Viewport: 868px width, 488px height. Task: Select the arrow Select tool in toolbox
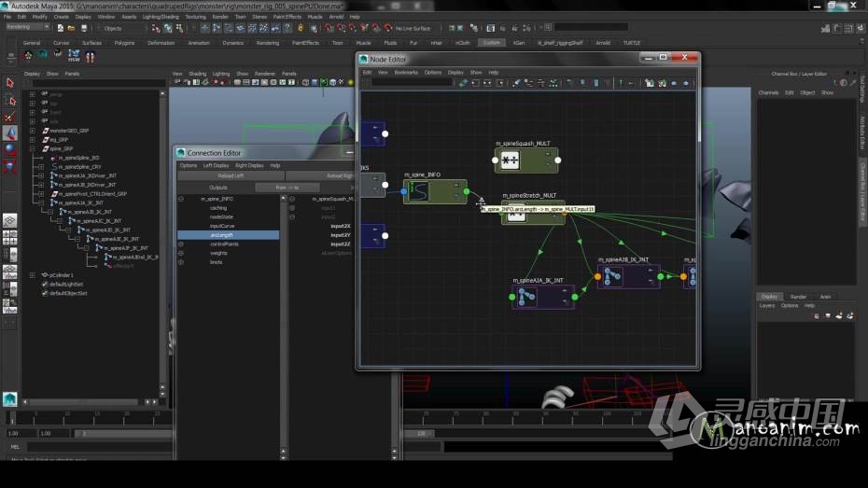click(x=9, y=83)
